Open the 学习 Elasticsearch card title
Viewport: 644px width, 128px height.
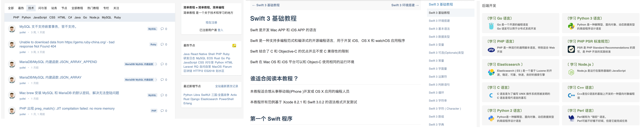point(505,64)
